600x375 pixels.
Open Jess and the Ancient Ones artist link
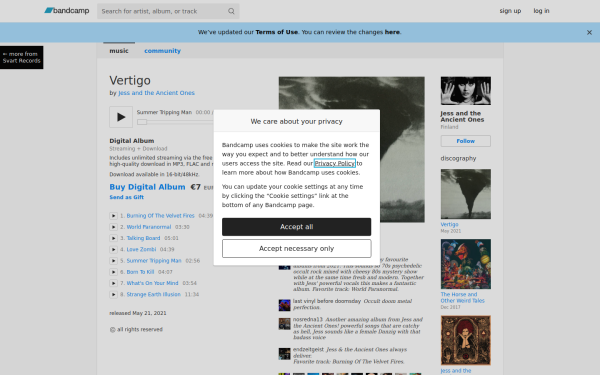[x=156, y=93]
